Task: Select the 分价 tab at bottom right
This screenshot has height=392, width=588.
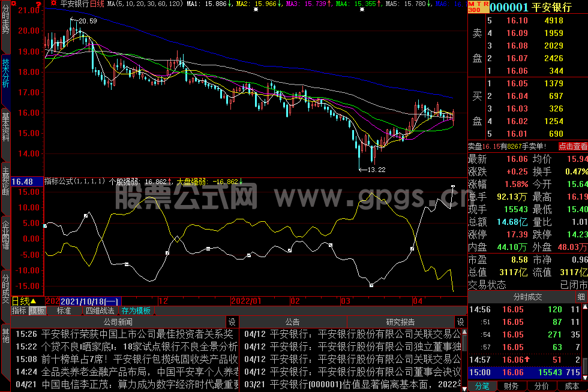Action: [x=541, y=387]
